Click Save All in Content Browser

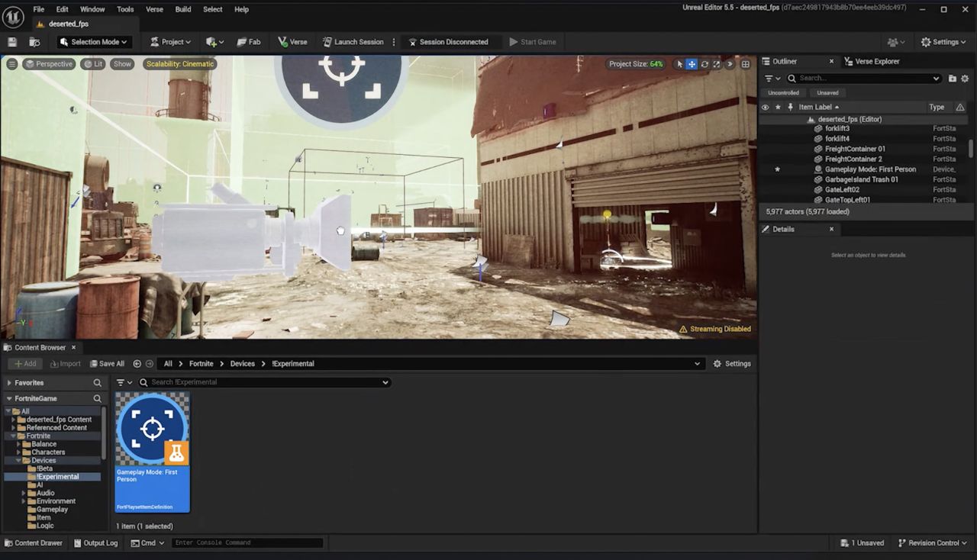(107, 364)
